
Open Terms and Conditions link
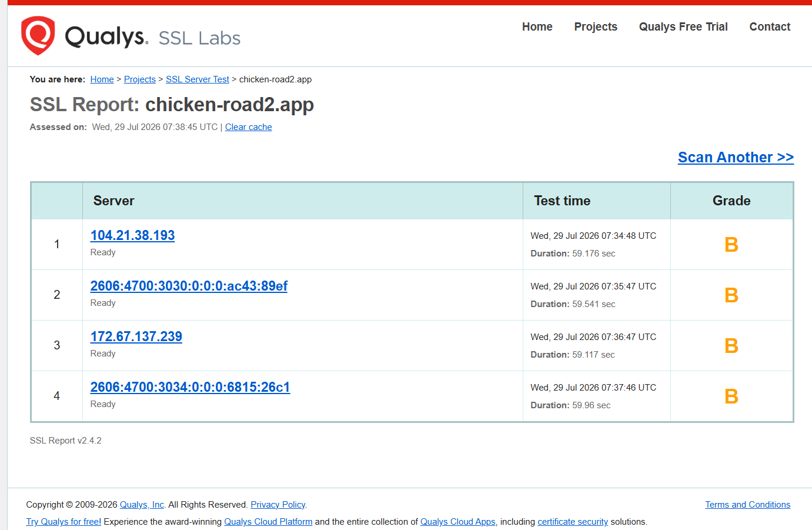tap(748, 505)
